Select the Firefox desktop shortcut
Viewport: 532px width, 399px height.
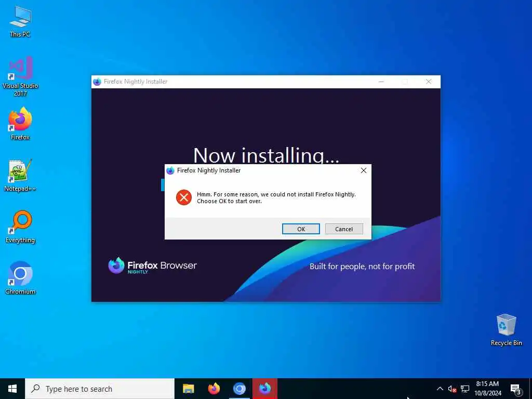pos(20,124)
